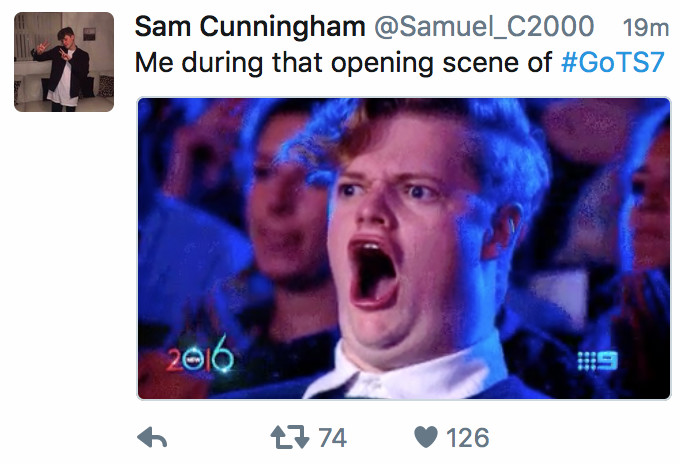Click the 2016 logo in the GIF
Image resolution: width=680 pixels, height=464 pixels.
pyautogui.click(x=200, y=355)
